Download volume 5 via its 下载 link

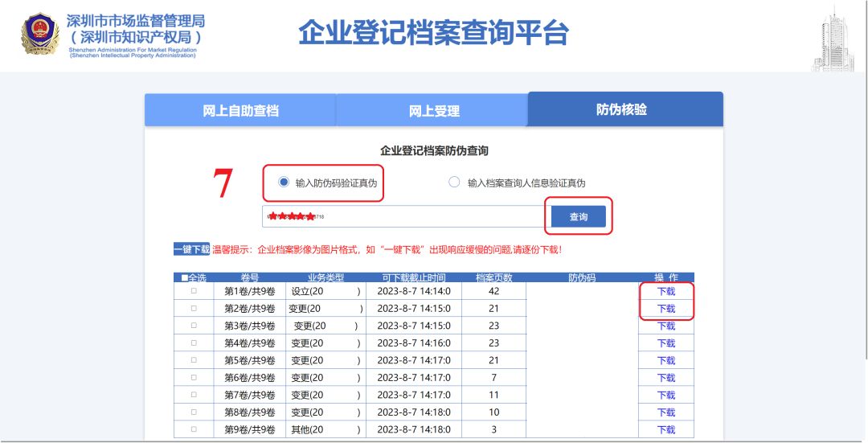point(666,360)
